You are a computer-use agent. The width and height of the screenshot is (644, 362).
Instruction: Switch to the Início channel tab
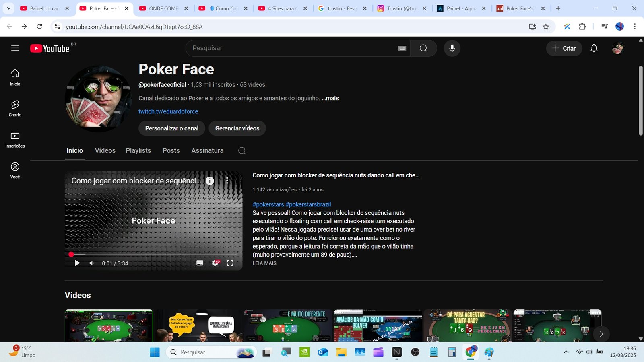[x=75, y=150]
